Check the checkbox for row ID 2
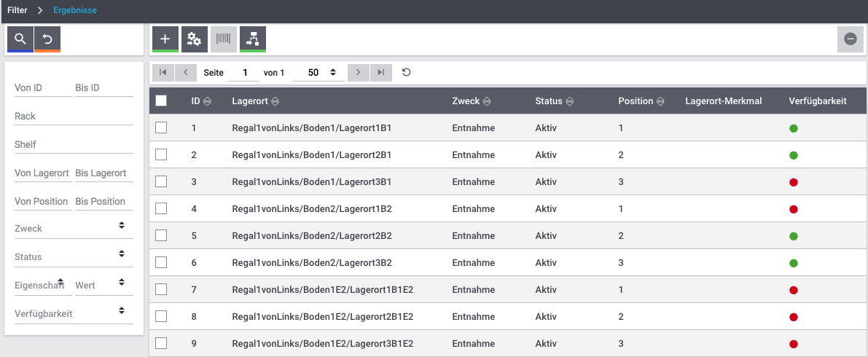This screenshot has width=868, height=357. pos(161,155)
